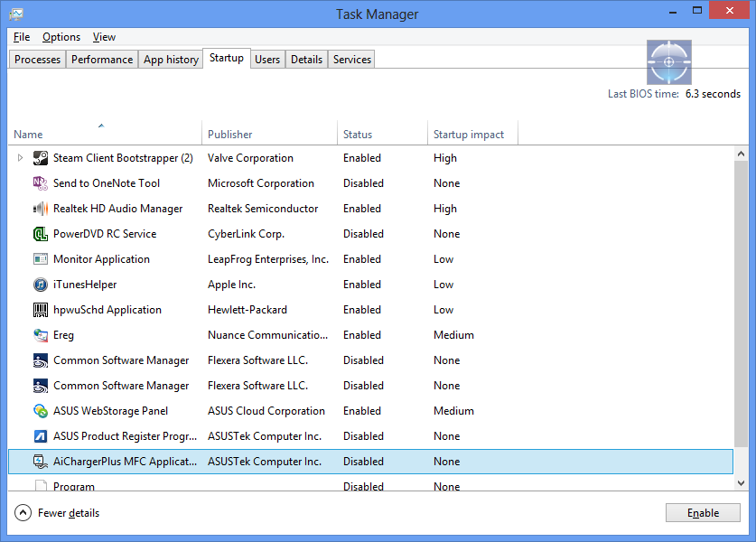Screen dimensions: 756x542
Task: Click the Ereg icon
Action: coord(41,335)
